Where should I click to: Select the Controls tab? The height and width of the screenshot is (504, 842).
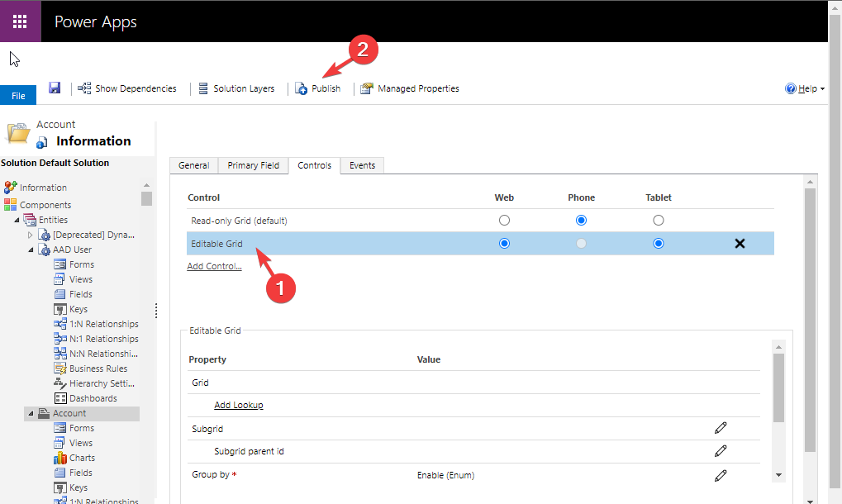315,165
